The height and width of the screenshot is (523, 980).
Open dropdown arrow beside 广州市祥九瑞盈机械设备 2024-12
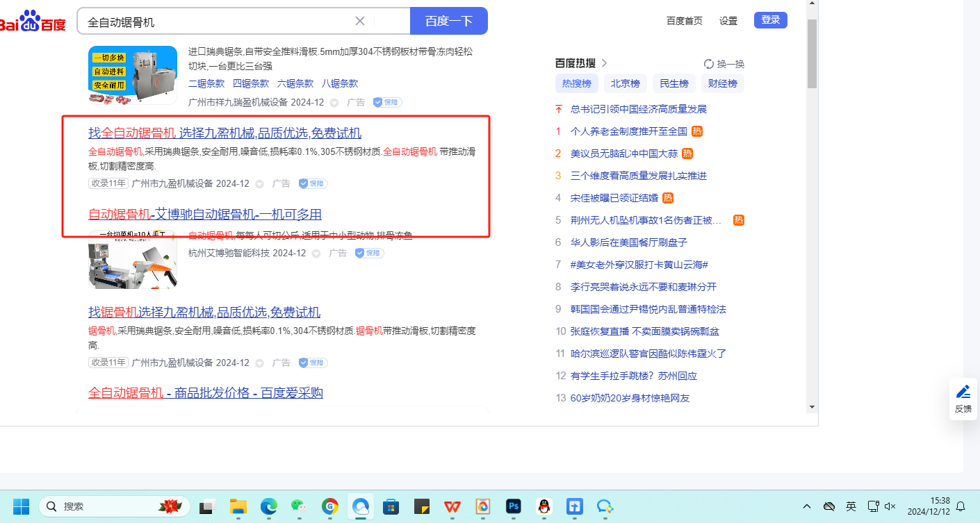pyautogui.click(x=334, y=103)
